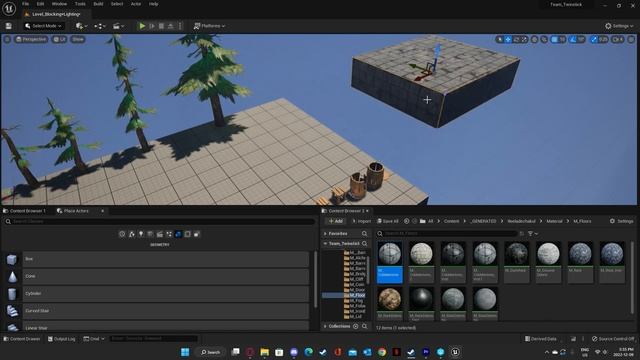
Task: Click the Stop simulation button
Action: point(161,26)
